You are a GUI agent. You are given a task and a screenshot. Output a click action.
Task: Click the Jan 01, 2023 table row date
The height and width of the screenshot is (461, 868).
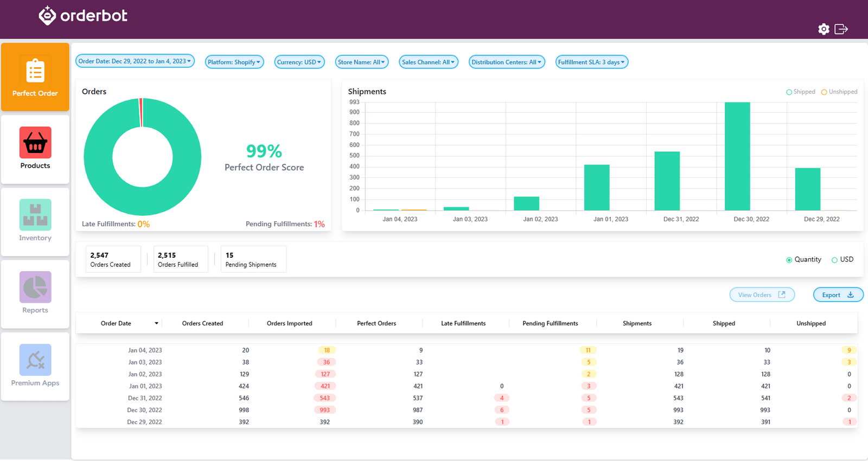coord(145,386)
